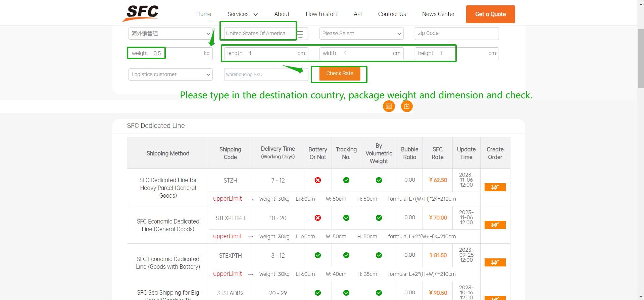Click shipping code STZH
Image resolution: width=644 pixels, height=300 pixels.
[230, 181]
